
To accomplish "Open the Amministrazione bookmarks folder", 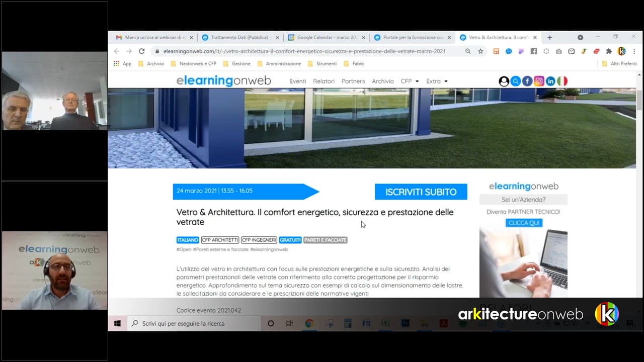I will [279, 64].
